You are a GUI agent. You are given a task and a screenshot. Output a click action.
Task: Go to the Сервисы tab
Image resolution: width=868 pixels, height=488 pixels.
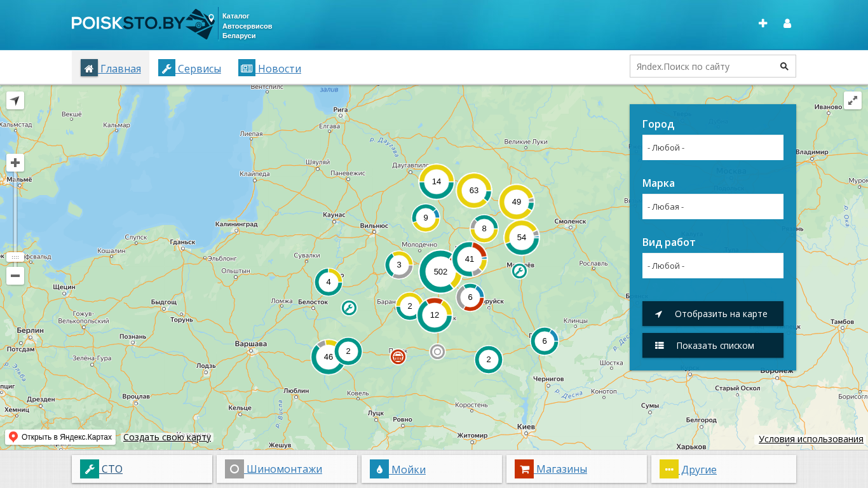pyautogui.click(x=190, y=68)
